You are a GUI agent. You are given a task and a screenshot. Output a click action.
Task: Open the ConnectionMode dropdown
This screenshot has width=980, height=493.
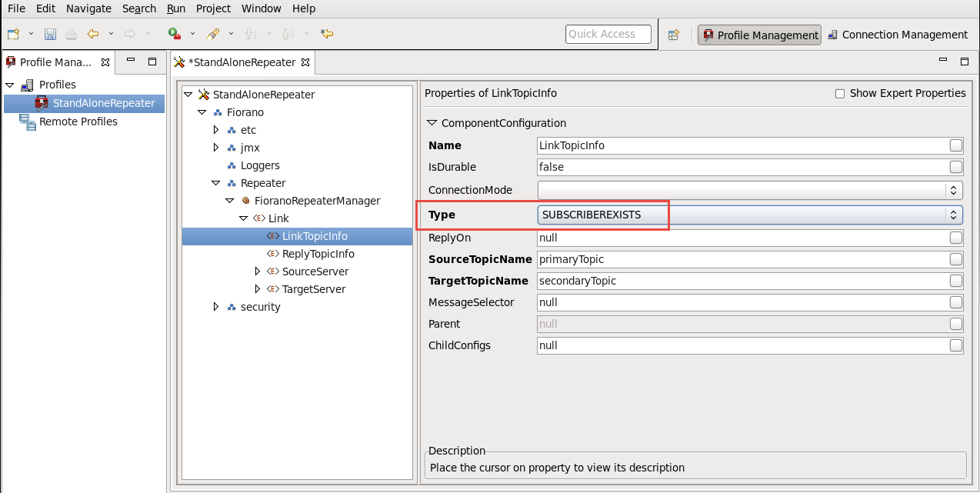[749, 190]
